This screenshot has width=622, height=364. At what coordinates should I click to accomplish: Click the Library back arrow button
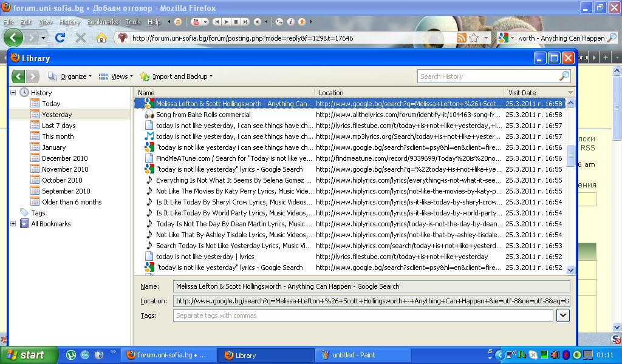[18, 76]
